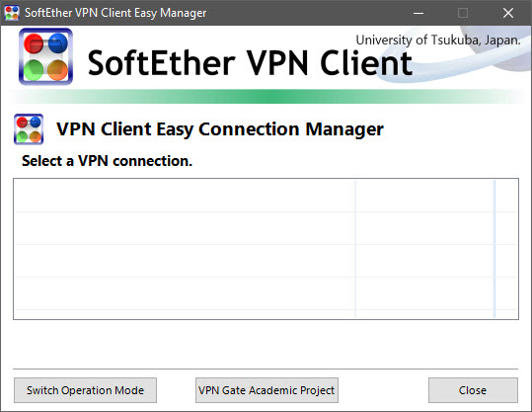This screenshot has height=412, width=532.
Task: Click the SoftEther VPN Client banner title
Action: click(250, 63)
